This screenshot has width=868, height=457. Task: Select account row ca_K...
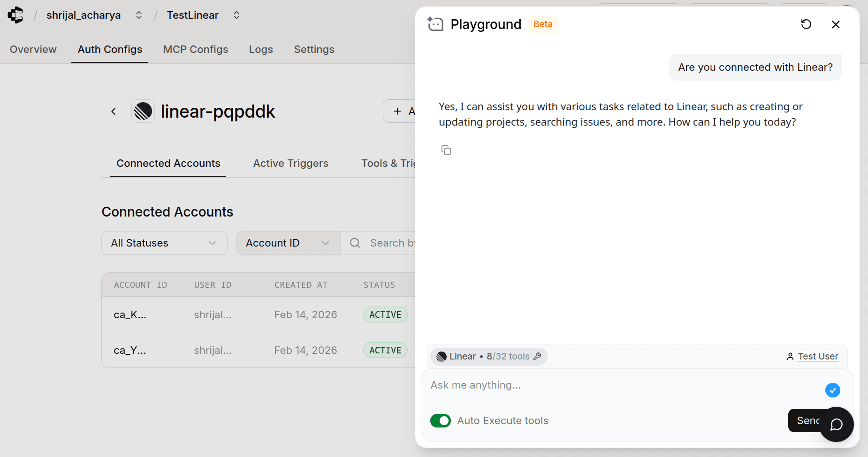coord(259,315)
